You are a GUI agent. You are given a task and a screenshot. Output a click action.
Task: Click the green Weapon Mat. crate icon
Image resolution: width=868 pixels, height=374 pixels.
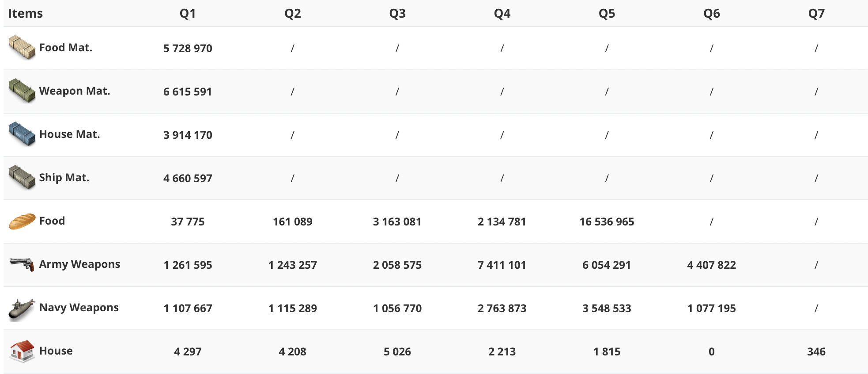click(x=22, y=91)
